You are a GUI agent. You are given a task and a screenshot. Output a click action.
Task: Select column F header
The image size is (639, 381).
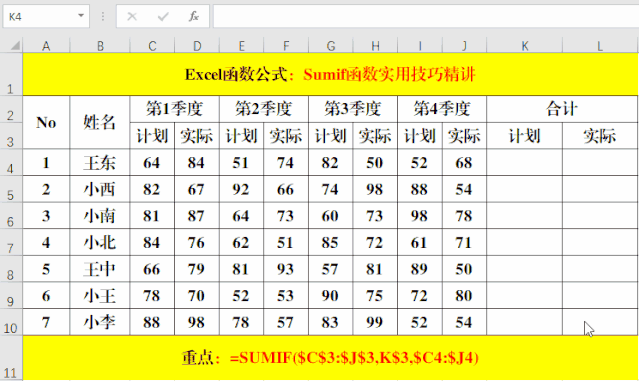[286, 46]
